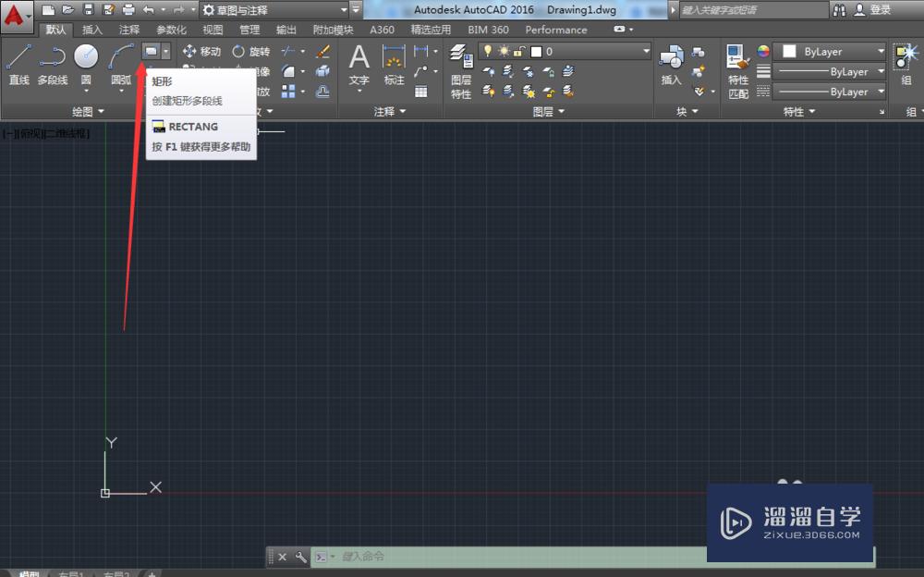Select the Line (直线) tool
The image size is (924, 577).
click(18, 65)
